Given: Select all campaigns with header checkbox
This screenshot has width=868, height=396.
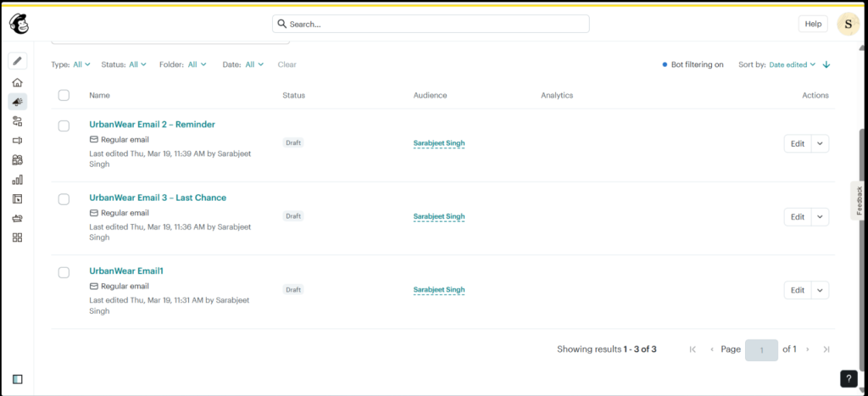Looking at the screenshot, I should [x=64, y=95].
